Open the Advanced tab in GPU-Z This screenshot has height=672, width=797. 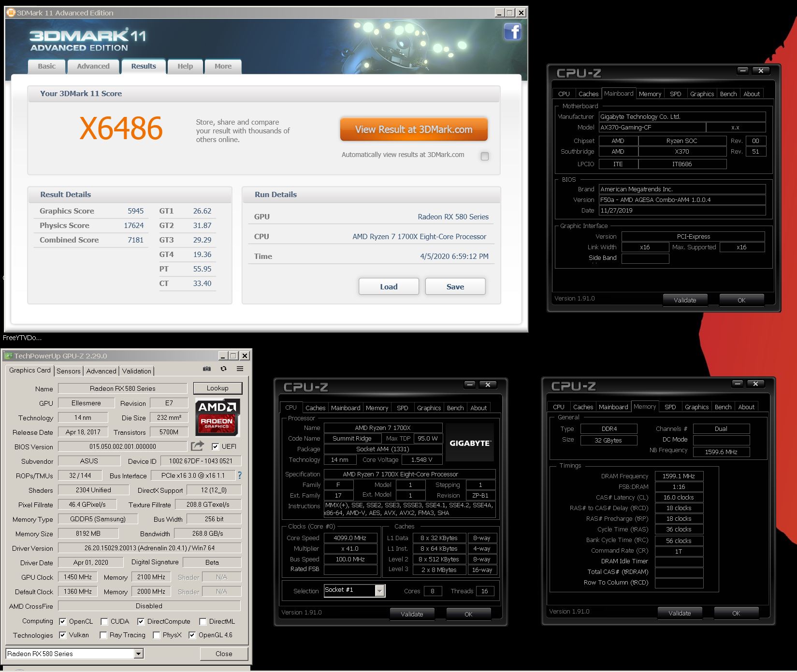(x=101, y=371)
